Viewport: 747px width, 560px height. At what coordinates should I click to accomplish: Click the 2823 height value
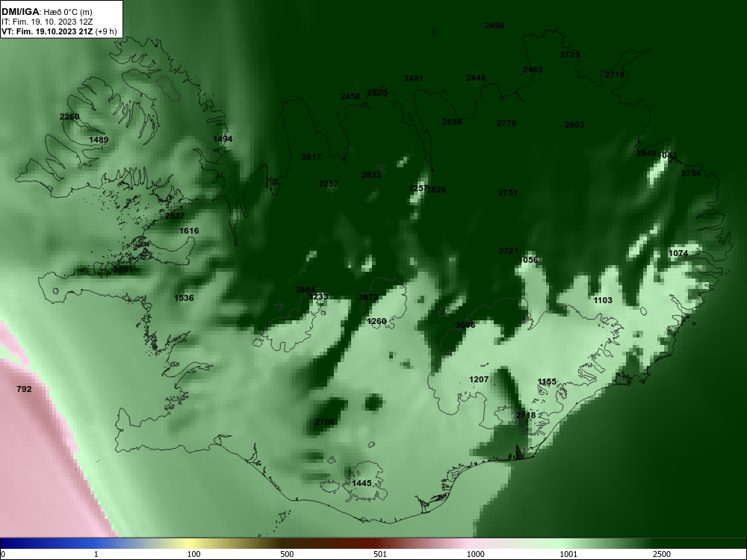pos(371,175)
